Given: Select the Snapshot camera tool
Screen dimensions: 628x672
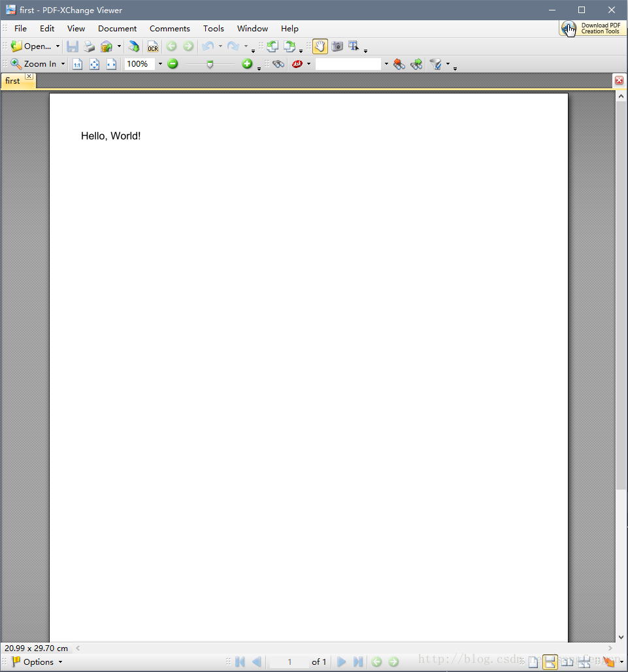Looking at the screenshot, I should pyautogui.click(x=338, y=46).
